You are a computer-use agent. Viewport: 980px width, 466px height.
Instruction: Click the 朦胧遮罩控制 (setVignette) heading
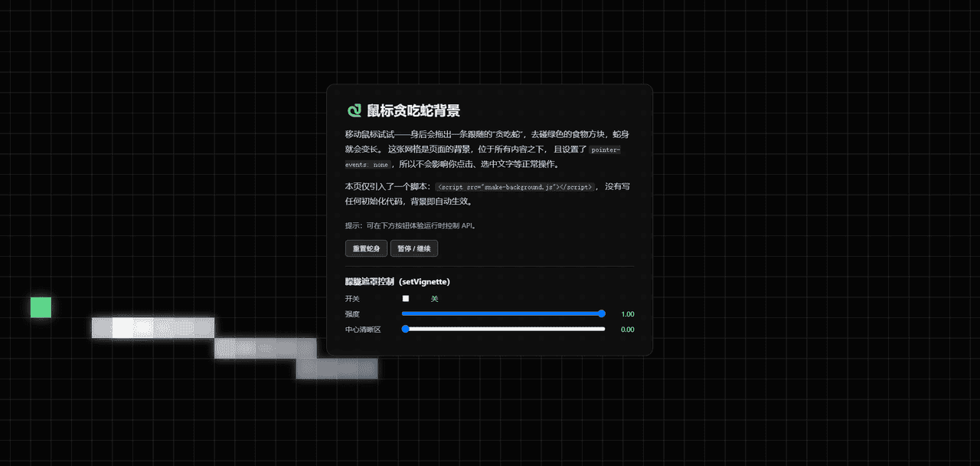click(x=397, y=281)
